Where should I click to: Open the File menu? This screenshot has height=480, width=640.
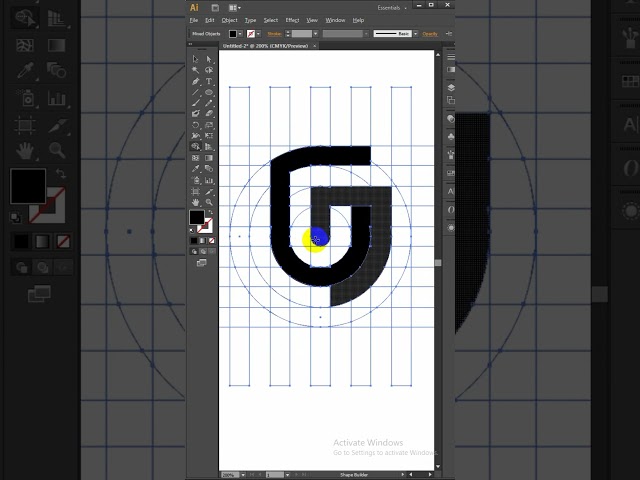(194, 20)
